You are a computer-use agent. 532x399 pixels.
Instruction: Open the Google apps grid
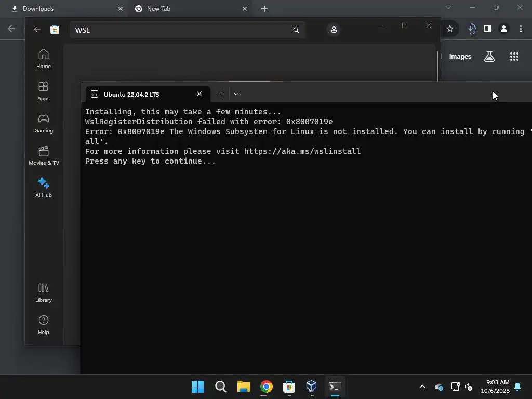click(514, 57)
